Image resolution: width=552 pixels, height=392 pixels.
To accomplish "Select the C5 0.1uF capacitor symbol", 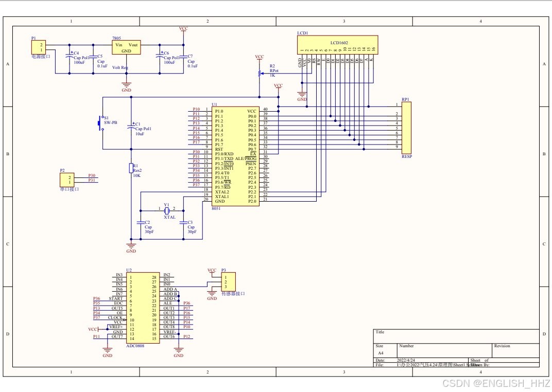I will pos(93,57).
